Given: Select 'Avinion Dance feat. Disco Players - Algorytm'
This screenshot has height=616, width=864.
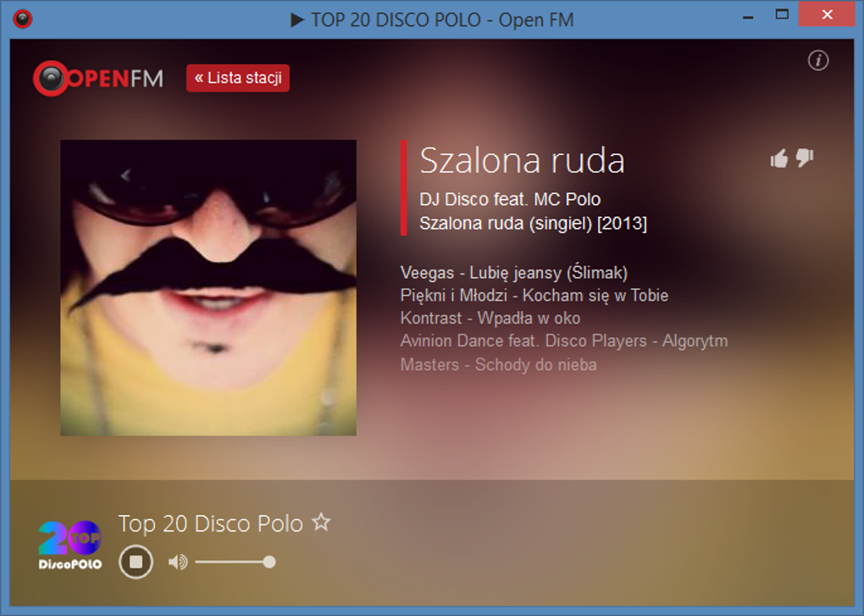Looking at the screenshot, I should 563,341.
